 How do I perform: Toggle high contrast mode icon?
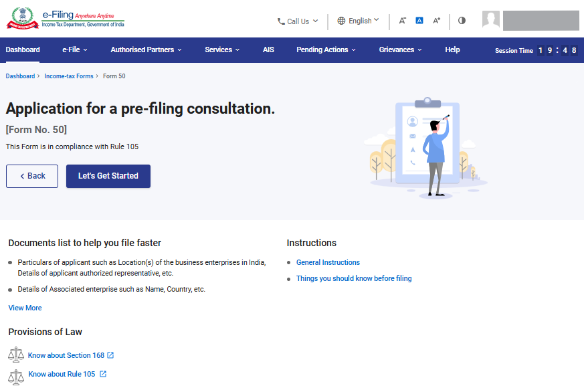tap(462, 21)
